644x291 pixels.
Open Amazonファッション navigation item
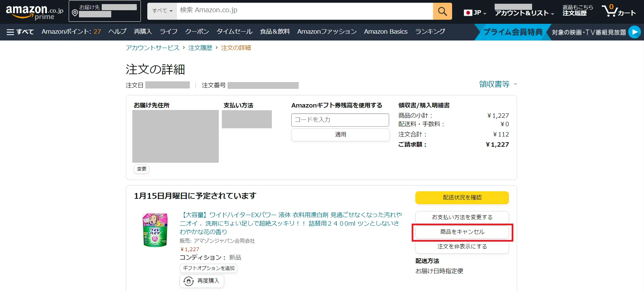(327, 32)
